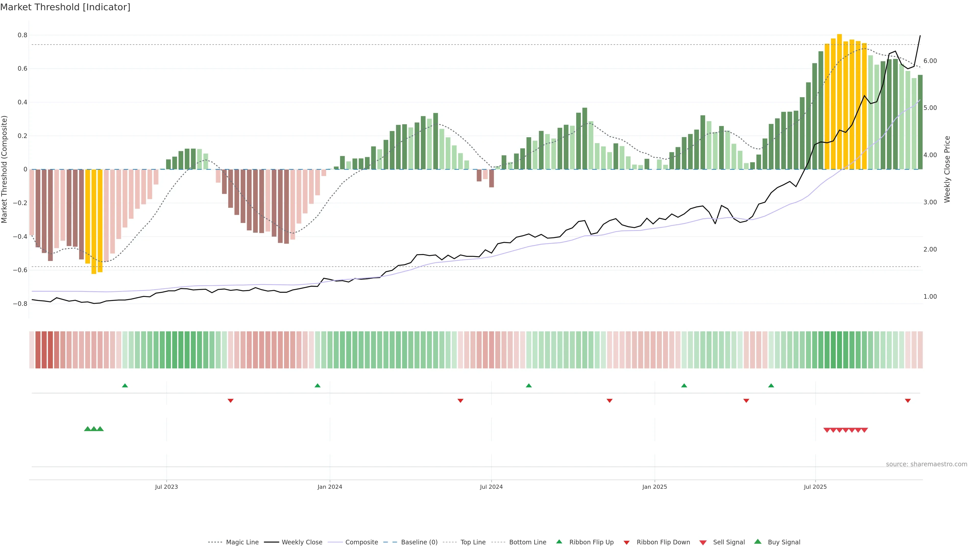Click the leftmost green buy signal triangle

pos(87,429)
